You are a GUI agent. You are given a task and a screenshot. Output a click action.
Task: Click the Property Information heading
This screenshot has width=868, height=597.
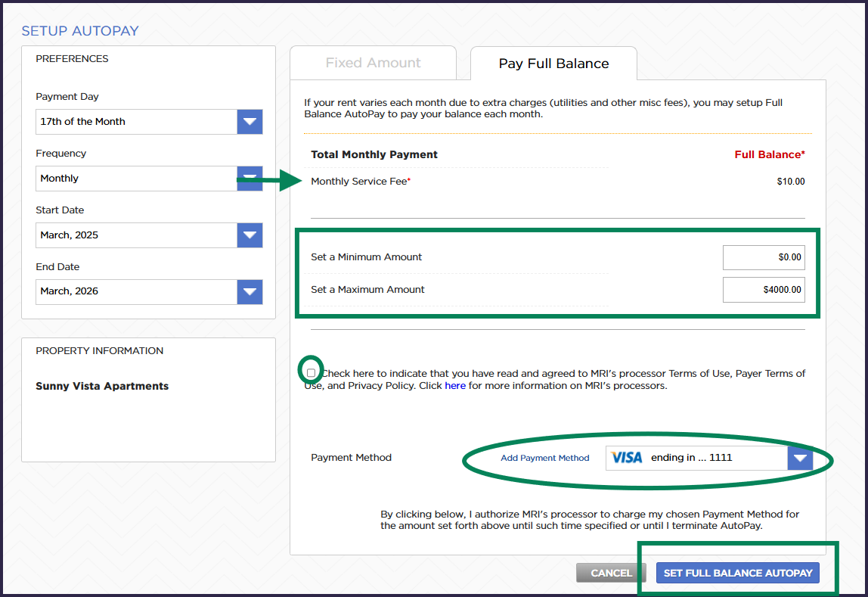pyautogui.click(x=100, y=350)
